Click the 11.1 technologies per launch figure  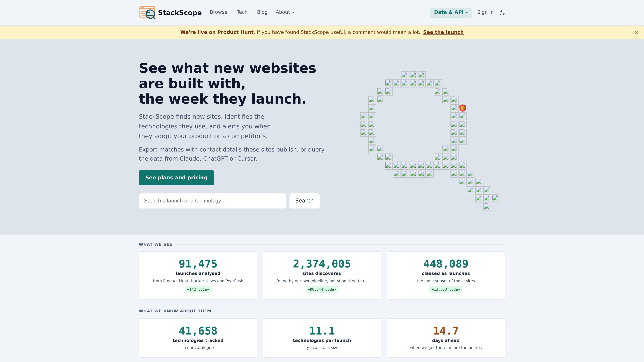pos(322,331)
